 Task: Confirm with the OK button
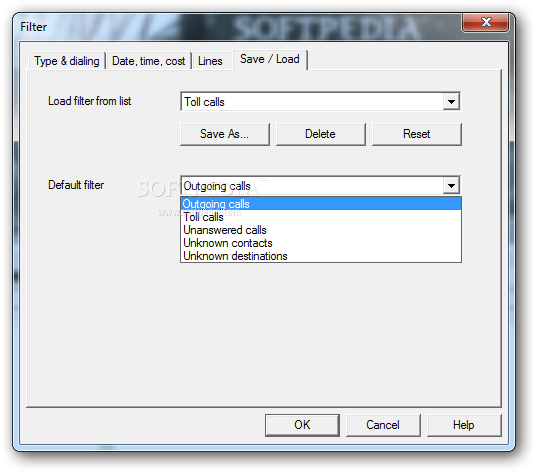click(302, 425)
